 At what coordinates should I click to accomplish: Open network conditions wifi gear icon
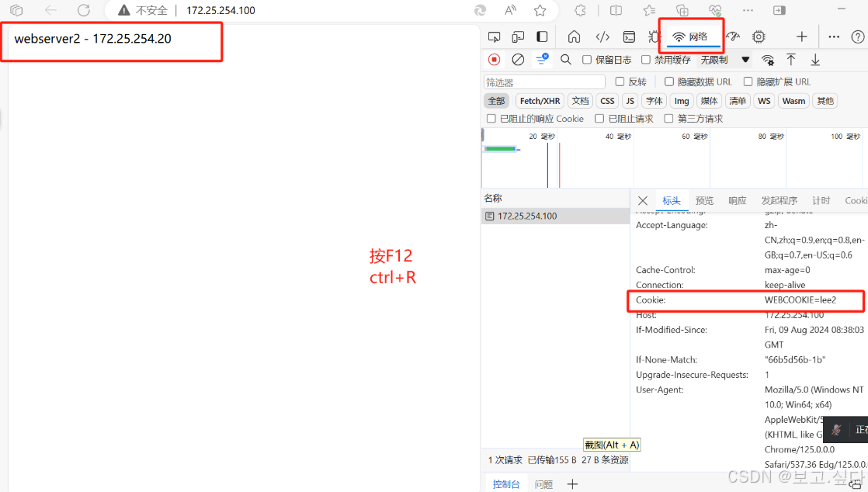click(768, 60)
